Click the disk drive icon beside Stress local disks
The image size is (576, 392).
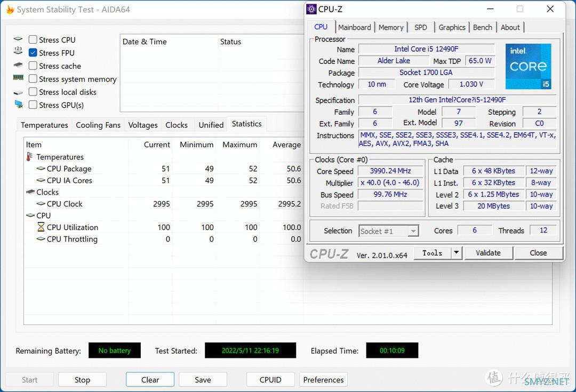(18, 92)
